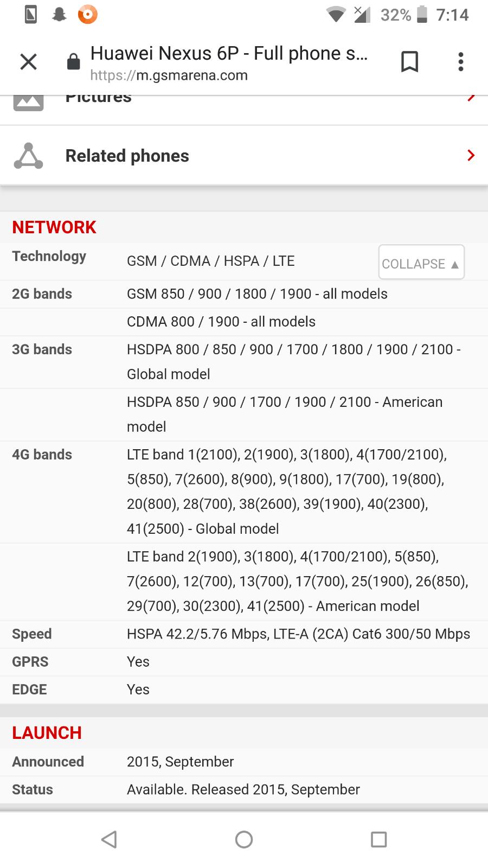Screen dimensions: 488x868
Task: Tap the Related phones triangle icon
Action: point(28,156)
